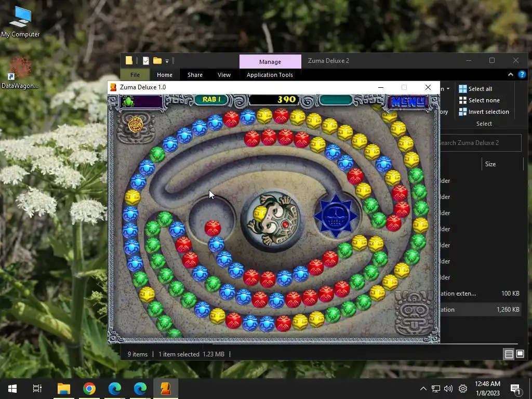
Task: Open the Windows Start menu
Action: tap(12, 389)
